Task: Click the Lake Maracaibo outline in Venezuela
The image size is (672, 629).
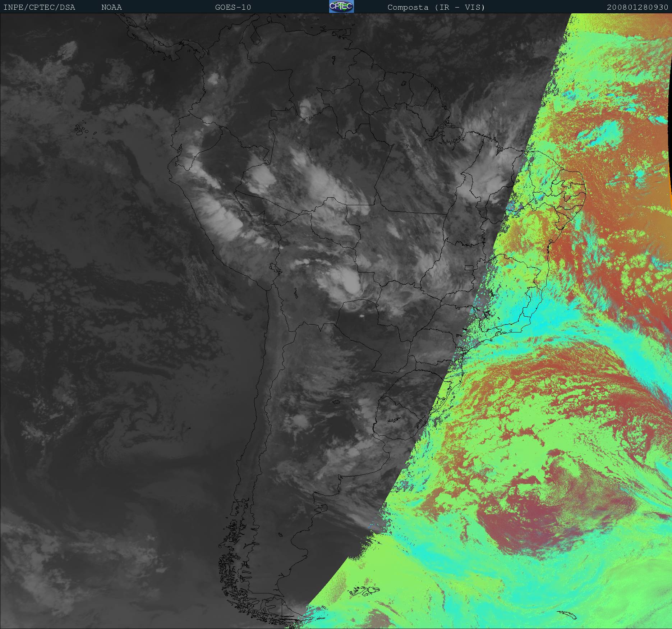Action: (256, 38)
